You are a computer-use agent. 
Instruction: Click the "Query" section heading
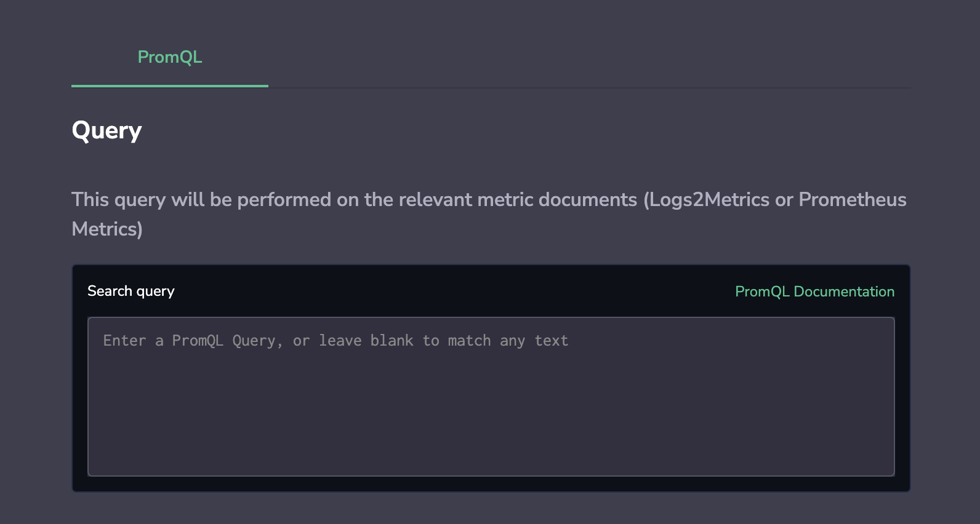tap(106, 130)
